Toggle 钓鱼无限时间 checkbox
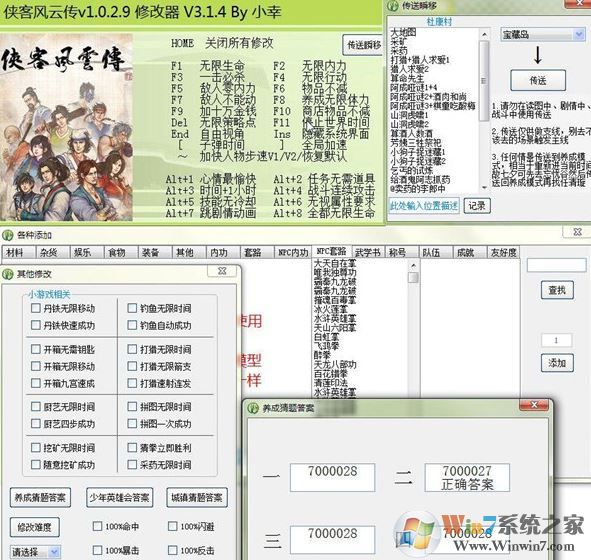 132,308
